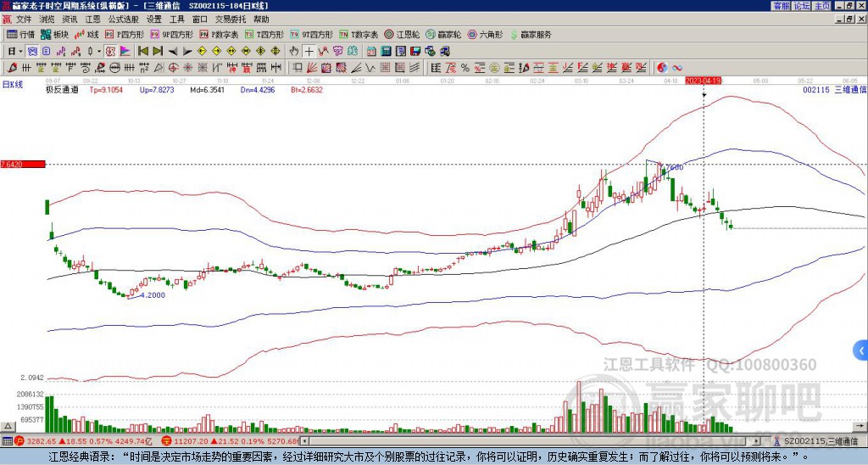Open the 六角形 hexagon chart tool
Image resolution: width=868 pixels, height=465 pixels.
[x=485, y=35]
